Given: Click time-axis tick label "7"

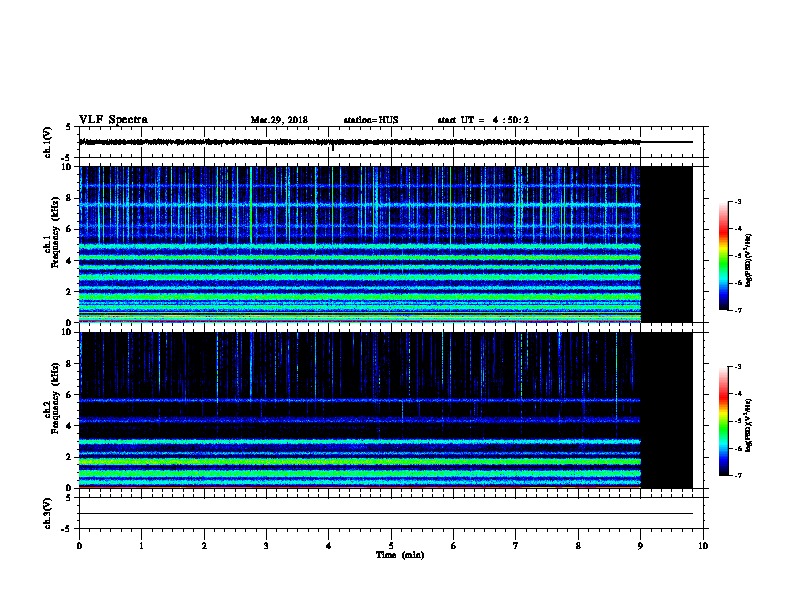Looking at the screenshot, I should (516, 546).
